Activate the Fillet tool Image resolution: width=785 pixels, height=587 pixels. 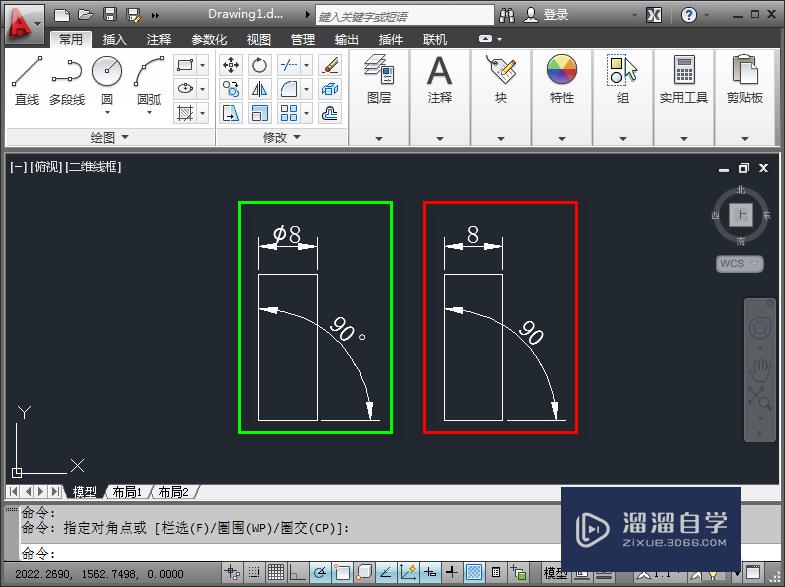click(289, 89)
